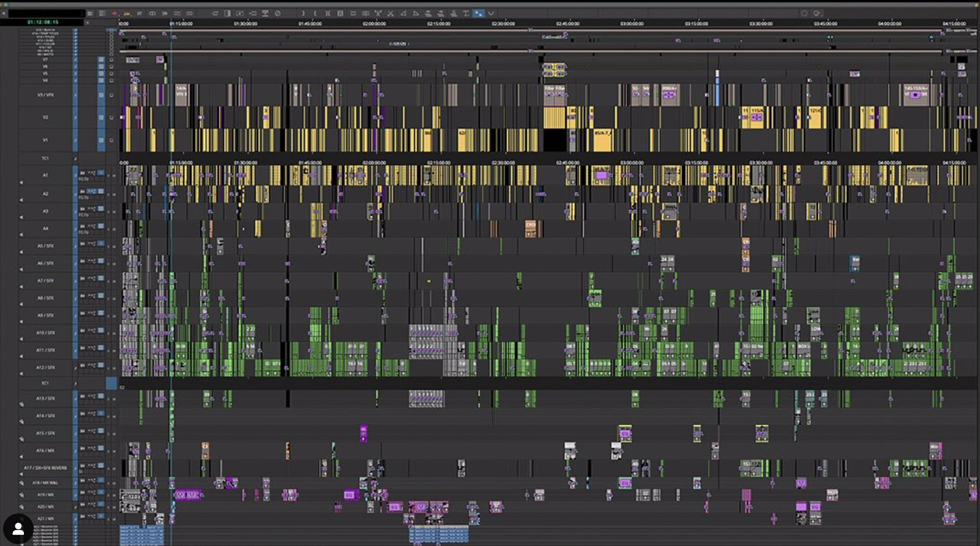This screenshot has width=980, height=546.
Task: Select the '14/A VFX' clip on V3 track
Action: [182, 94]
